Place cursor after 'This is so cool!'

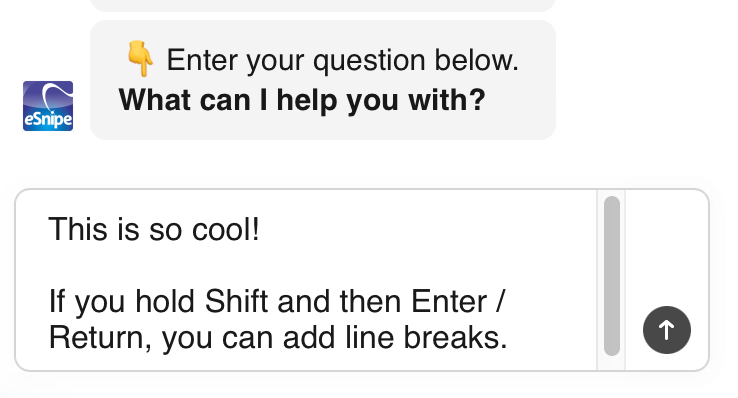[260, 230]
